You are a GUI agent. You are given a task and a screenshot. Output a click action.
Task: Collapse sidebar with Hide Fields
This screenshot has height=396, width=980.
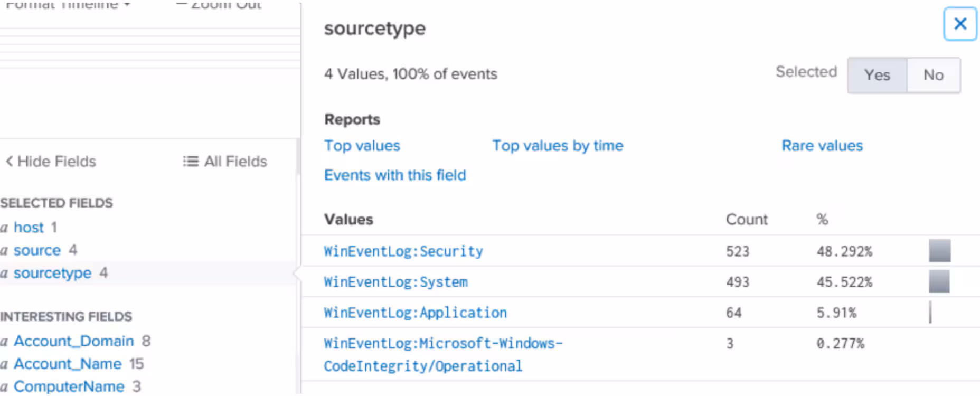51,162
